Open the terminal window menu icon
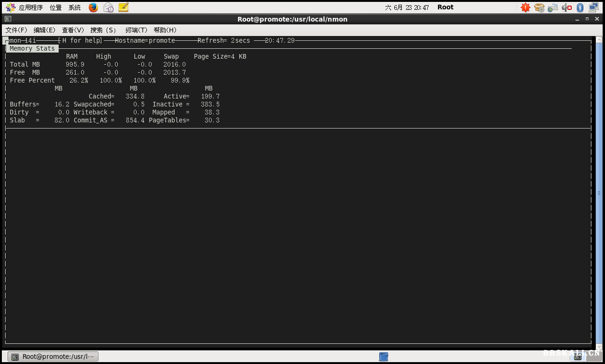This screenshot has height=364, width=605. pyautogui.click(x=8, y=19)
